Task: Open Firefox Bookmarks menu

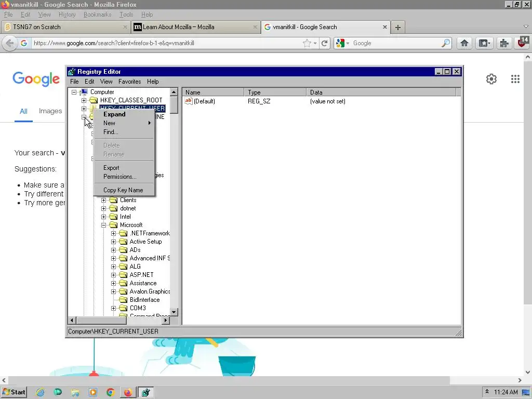Action: (x=97, y=15)
